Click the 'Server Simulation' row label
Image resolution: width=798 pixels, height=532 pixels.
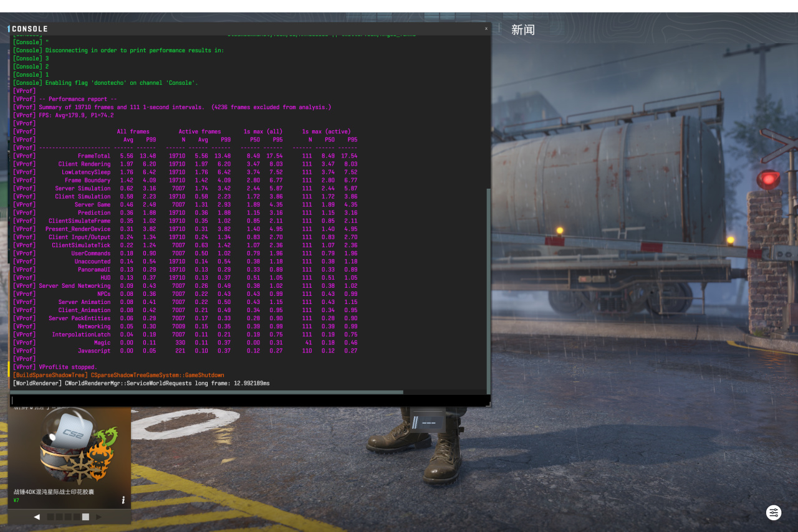point(83,188)
